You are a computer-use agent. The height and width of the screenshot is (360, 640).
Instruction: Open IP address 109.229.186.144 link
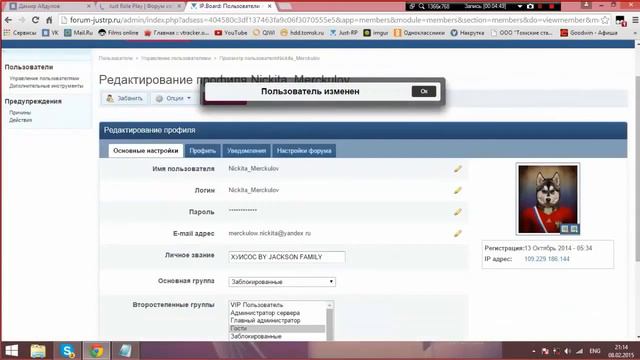point(547,259)
